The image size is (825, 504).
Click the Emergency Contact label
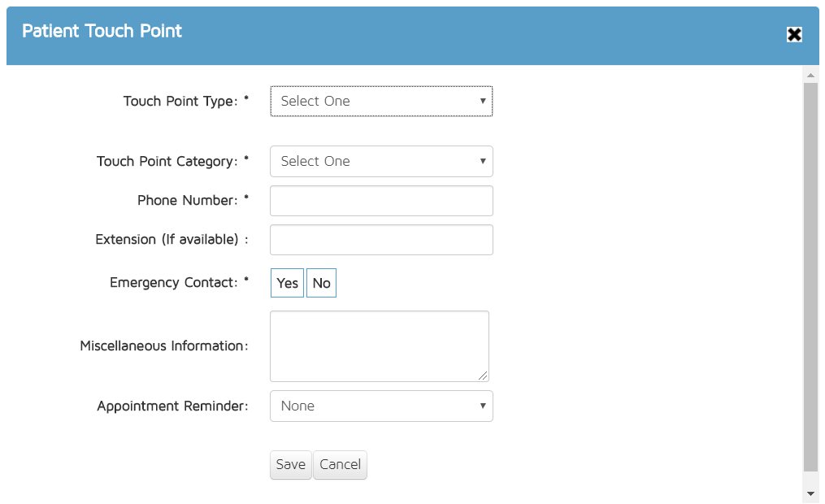coord(174,283)
